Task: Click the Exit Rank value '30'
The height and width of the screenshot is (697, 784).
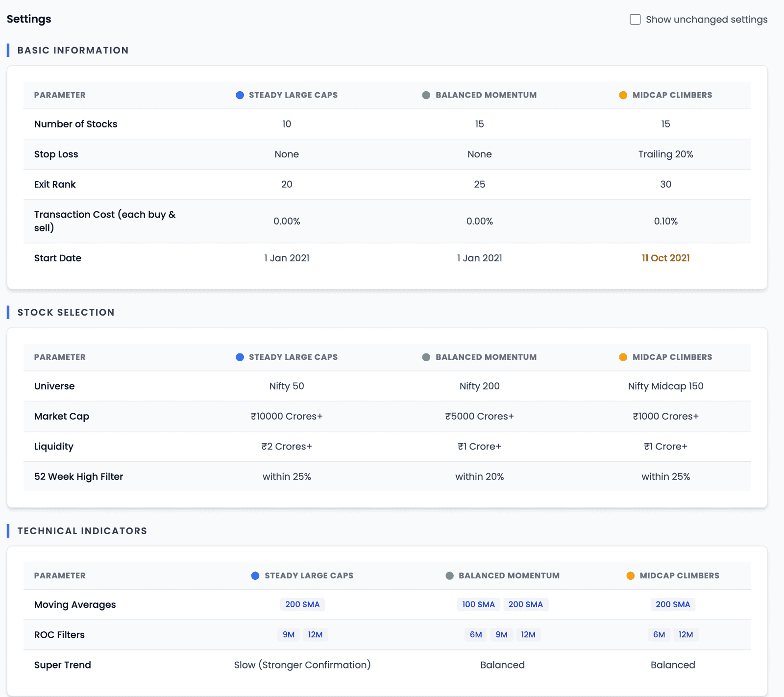Action: point(665,185)
